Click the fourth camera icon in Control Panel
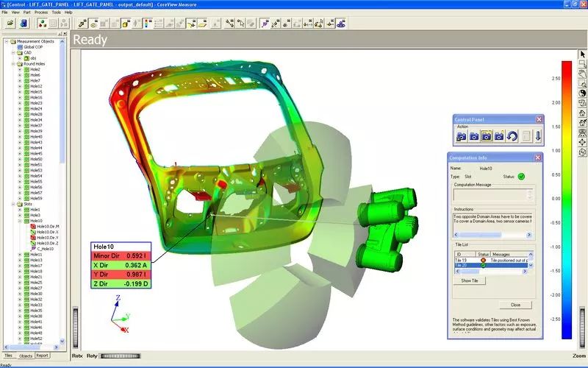The image size is (588, 368). (499, 136)
